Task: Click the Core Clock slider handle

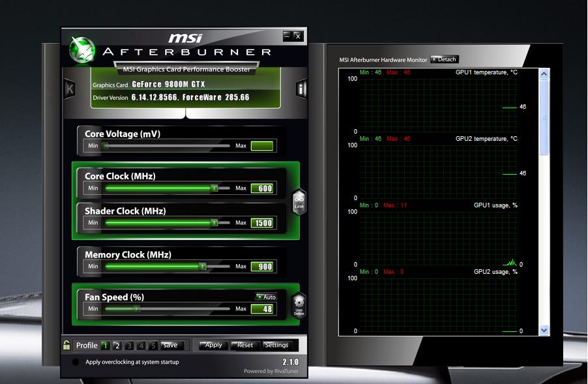Action: 214,188
